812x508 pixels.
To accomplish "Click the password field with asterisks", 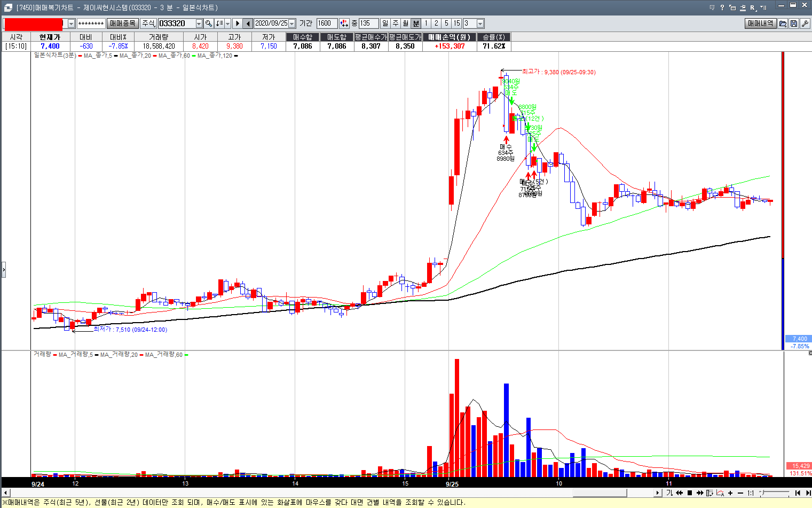I will [91, 24].
